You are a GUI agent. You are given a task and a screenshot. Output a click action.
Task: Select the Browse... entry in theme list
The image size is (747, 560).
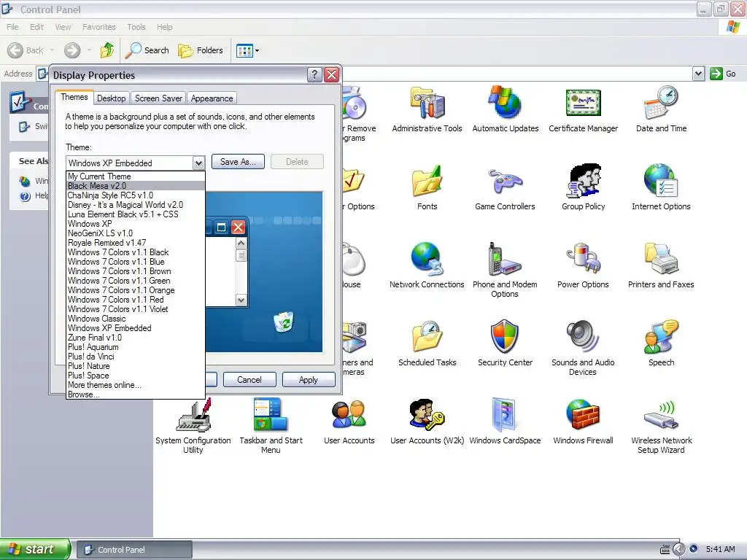[136, 394]
